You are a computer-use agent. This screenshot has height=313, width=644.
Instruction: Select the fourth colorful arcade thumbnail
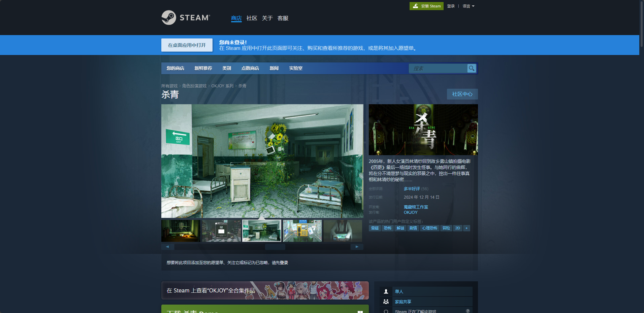click(302, 231)
